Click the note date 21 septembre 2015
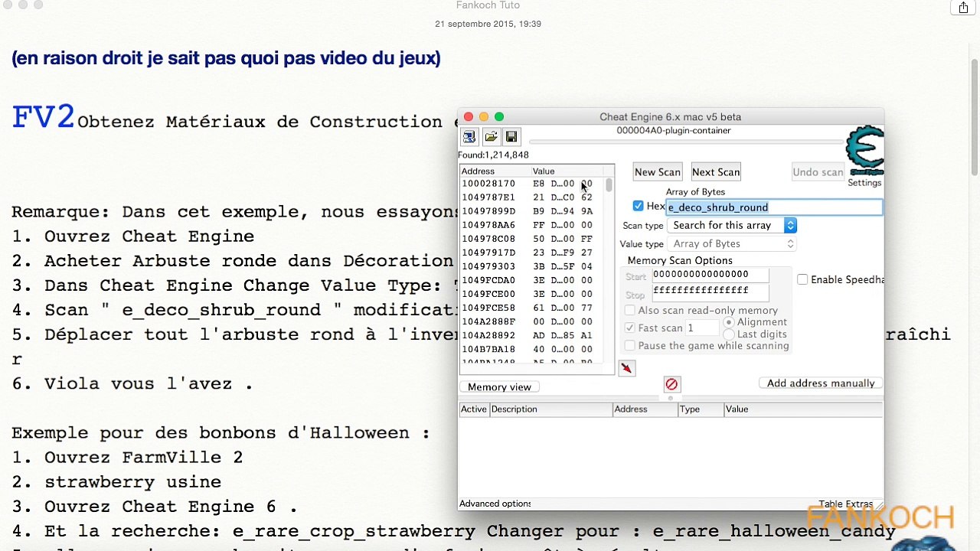This screenshot has height=551, width=980. [x=488, y=24]
